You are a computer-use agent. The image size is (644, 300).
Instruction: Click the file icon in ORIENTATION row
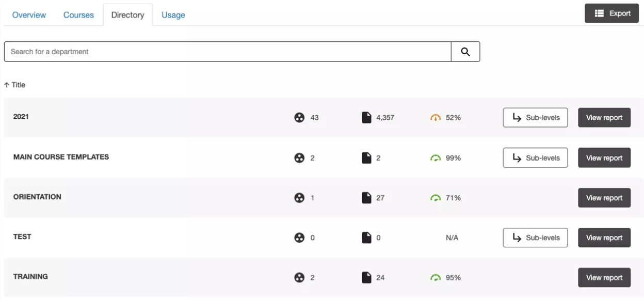[x=366, y=198]
